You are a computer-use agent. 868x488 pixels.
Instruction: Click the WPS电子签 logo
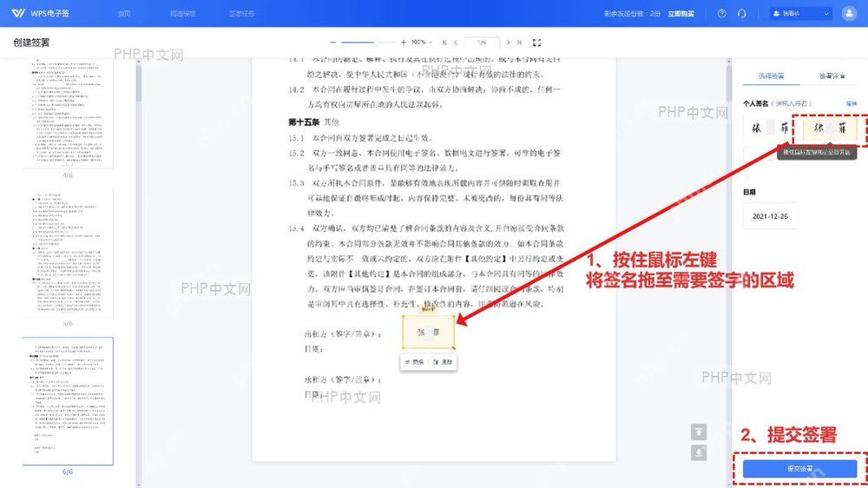pos(41,13)
